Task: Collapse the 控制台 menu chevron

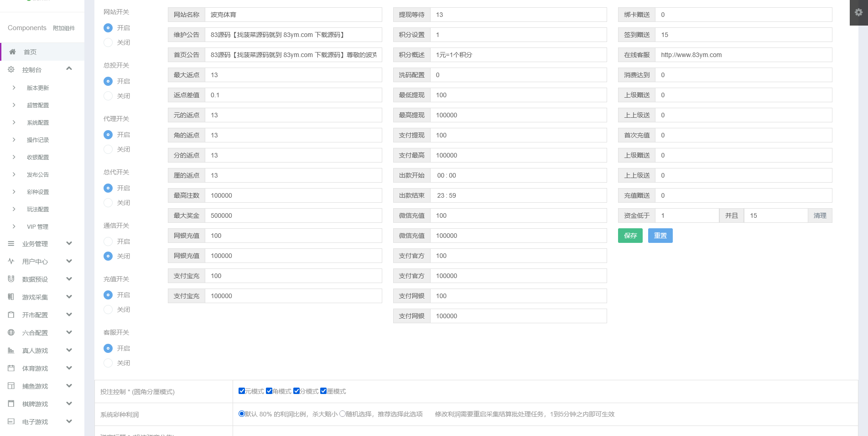Action: [69, 69]
